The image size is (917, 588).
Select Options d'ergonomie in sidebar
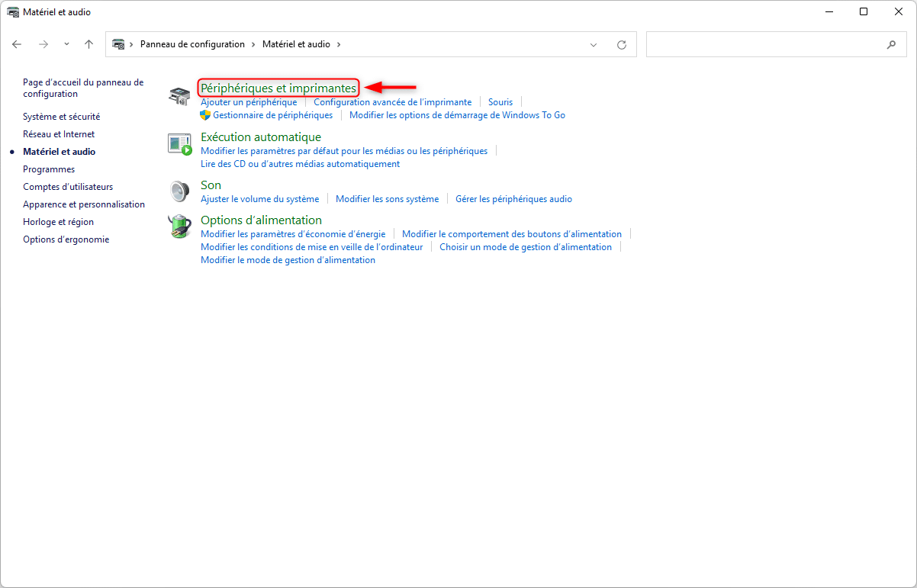pos(66,239)
